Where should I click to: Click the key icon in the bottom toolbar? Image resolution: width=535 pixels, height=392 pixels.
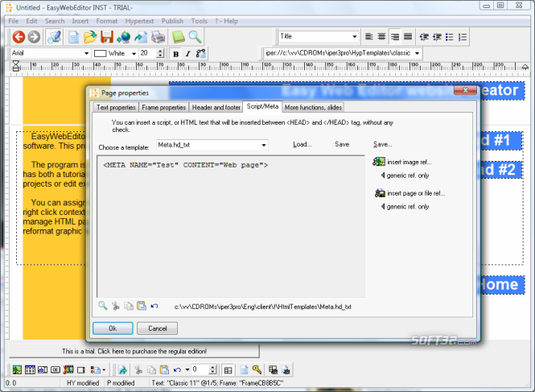257,369
